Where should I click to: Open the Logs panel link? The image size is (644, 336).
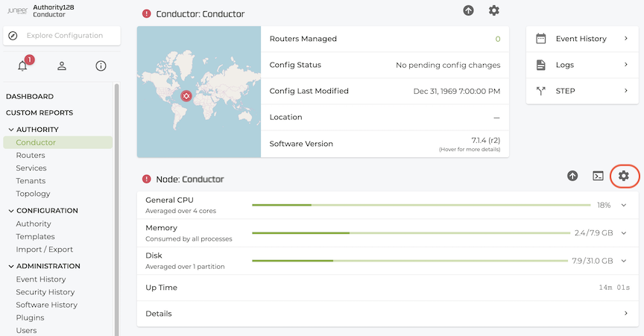coord(582,65)
